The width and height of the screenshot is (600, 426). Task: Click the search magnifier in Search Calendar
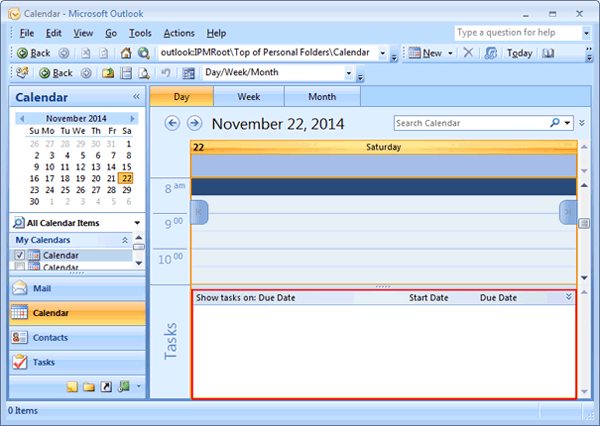(x=554, y=123)
